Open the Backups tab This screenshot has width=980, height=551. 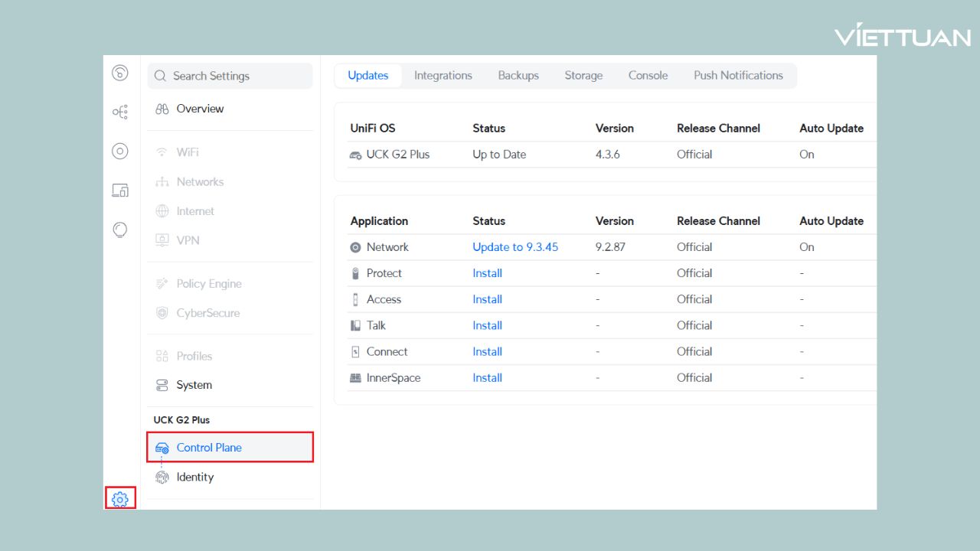[x=518, y=75]
